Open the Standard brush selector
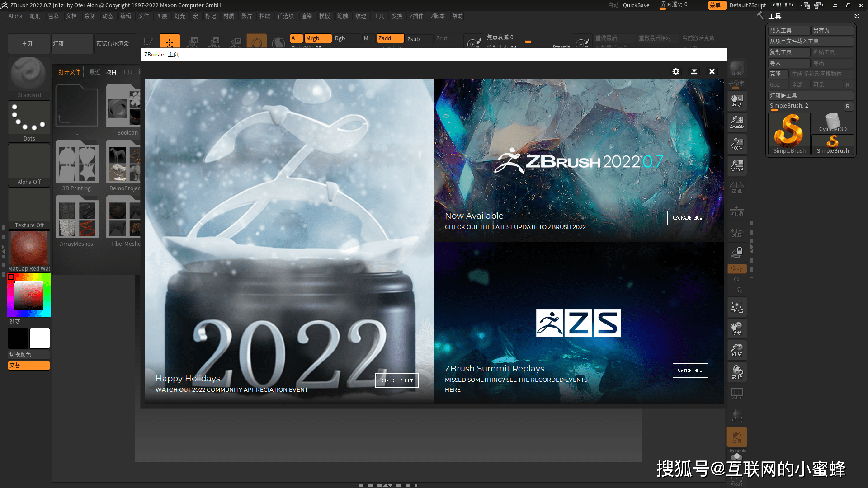The height and width of the screenshot is (488, 868). point(29,78)
